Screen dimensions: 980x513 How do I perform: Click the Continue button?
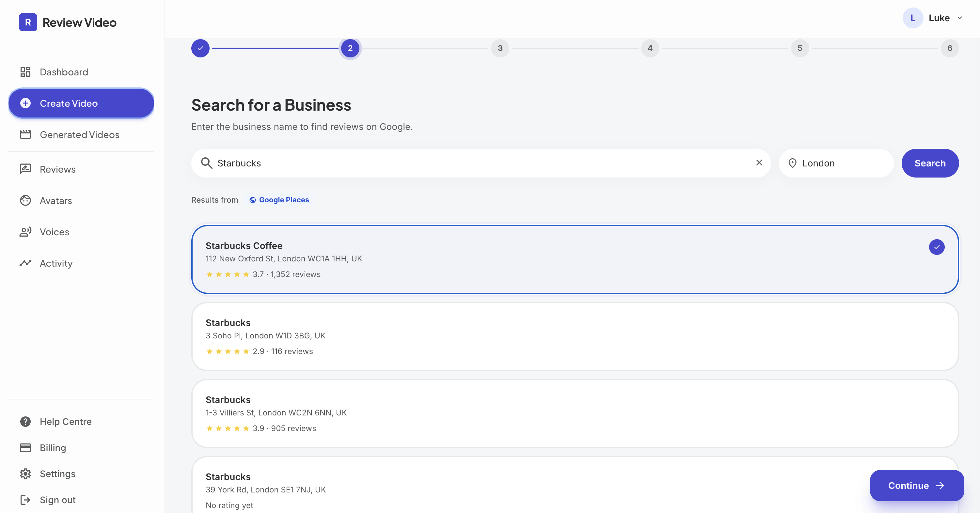click(916, 485)
